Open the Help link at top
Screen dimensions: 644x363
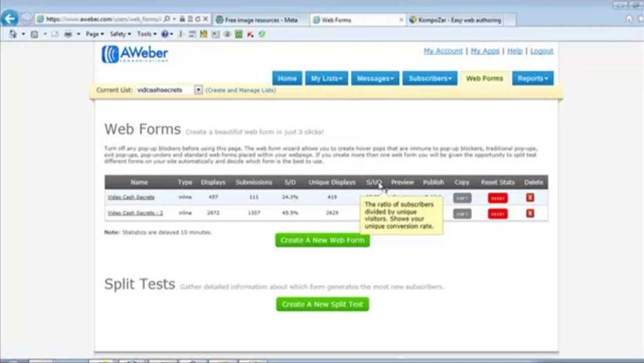(515, 51)
